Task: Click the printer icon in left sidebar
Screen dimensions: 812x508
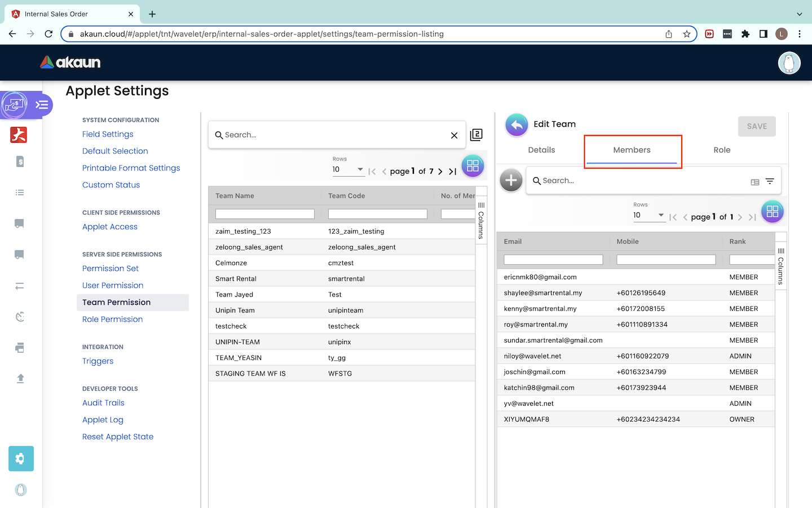Action: (x=20, y=348)
